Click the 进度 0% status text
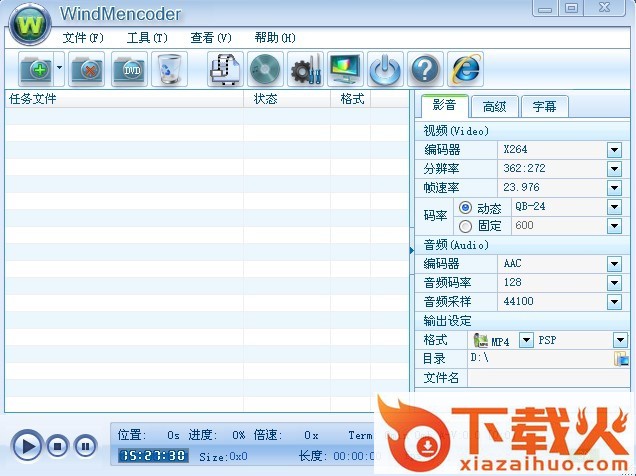Image resolution: width=636 pixels, height=476 pixels. point(217,435)
